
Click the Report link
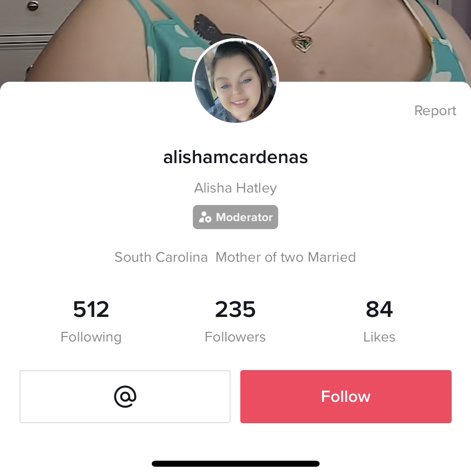[x=435, y=111]
